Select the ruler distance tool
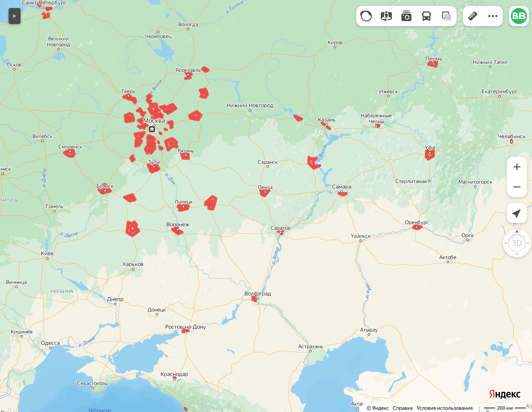 point(472,16)
